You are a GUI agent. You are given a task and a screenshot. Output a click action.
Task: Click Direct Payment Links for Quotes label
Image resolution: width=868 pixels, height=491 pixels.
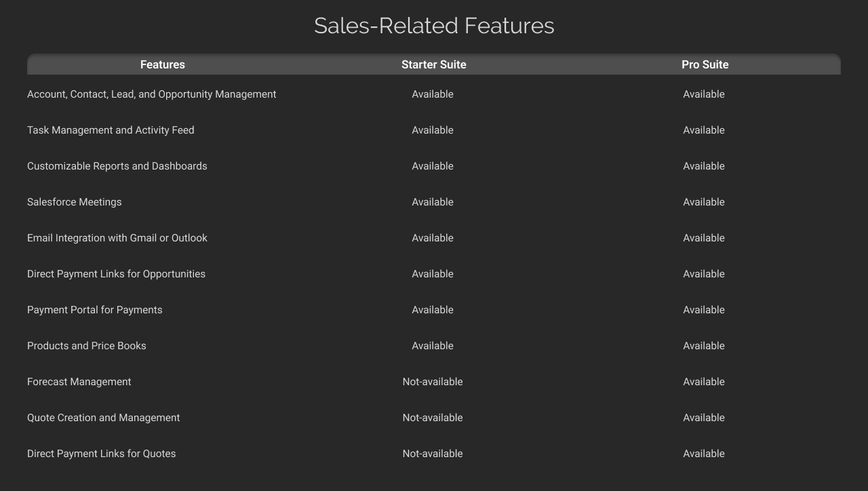tap(101, 454)
